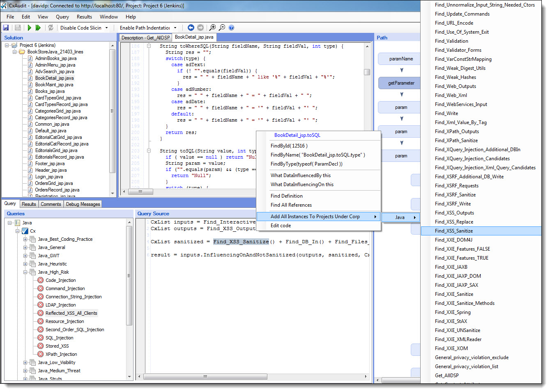Choose Find All References in context menu

pyautogui.click(x=291, y=205)
